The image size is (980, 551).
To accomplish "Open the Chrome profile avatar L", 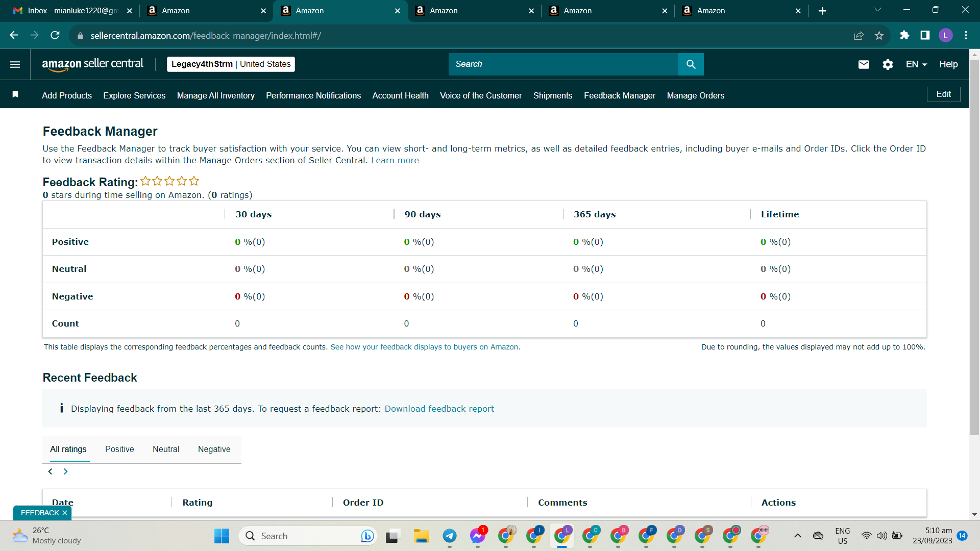I will coord(946,35).
